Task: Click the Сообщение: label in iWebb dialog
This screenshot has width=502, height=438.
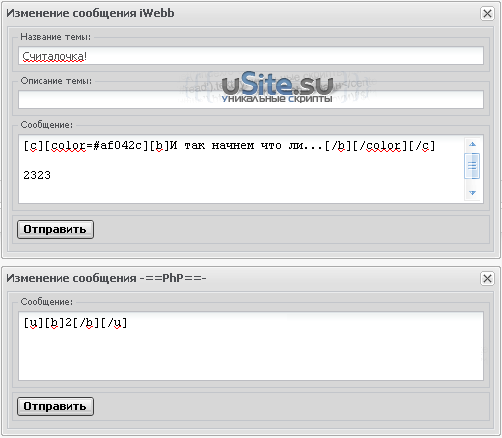Action: pyautogui.click(x=47, y=125)
